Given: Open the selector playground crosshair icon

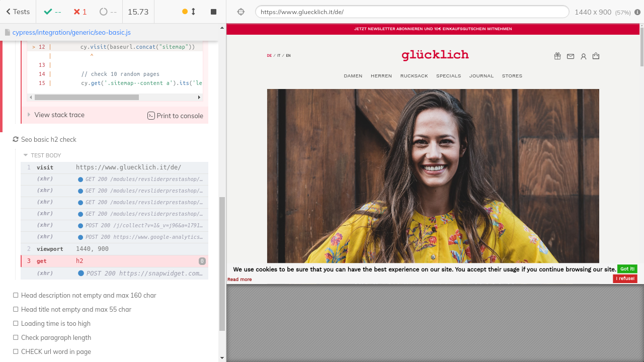Looking at the screenshot, I should click(241, 12).
